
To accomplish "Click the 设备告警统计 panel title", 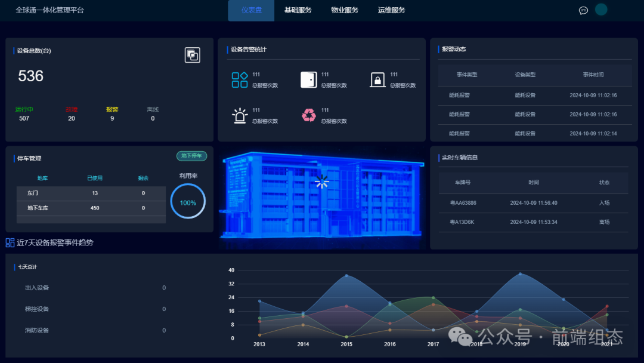I will click(249, 50).
